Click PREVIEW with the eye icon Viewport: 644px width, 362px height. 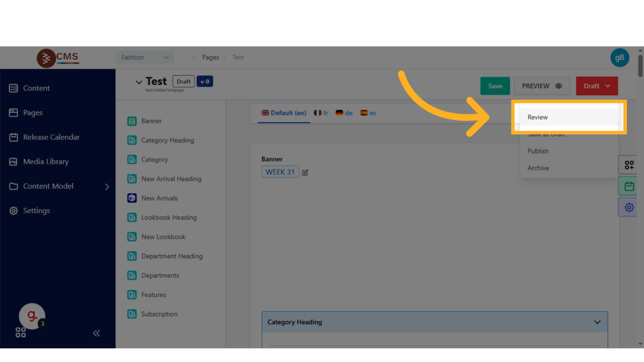(541, 86)
